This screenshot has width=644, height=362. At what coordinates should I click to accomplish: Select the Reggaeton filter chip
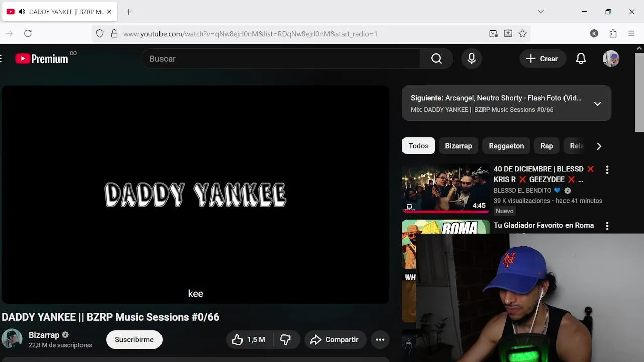click(506, 146)
